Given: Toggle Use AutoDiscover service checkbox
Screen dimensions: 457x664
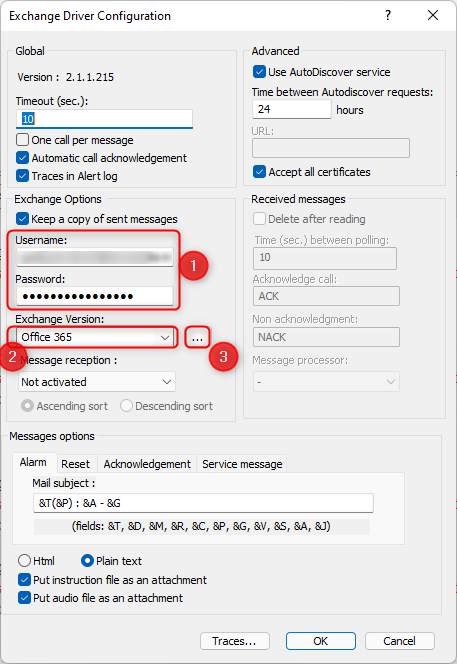Looking at the screenshot, I should click(x=259, y=72).
